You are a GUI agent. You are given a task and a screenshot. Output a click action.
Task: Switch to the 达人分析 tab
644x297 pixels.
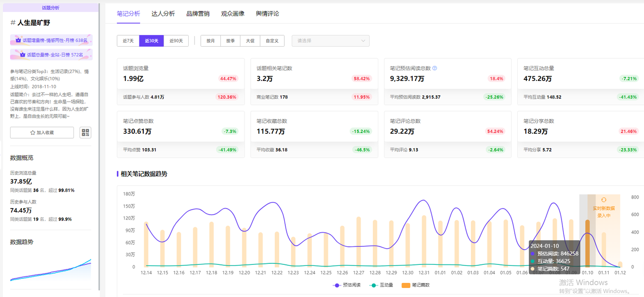tap(163, 14)
